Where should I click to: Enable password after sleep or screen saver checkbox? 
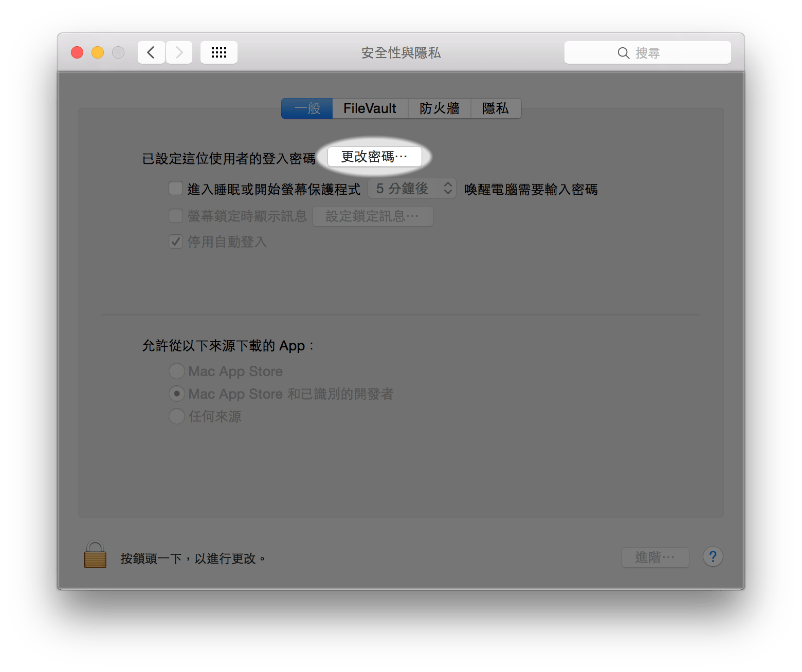pyautogui.click(x=176, y=189)
